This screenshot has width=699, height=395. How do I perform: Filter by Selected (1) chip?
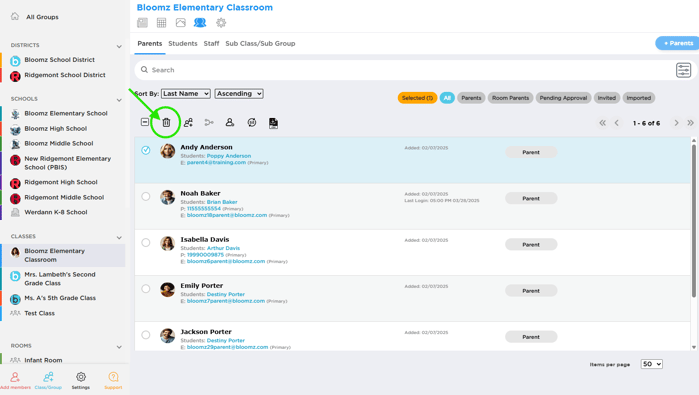click(x=417, y=98)
